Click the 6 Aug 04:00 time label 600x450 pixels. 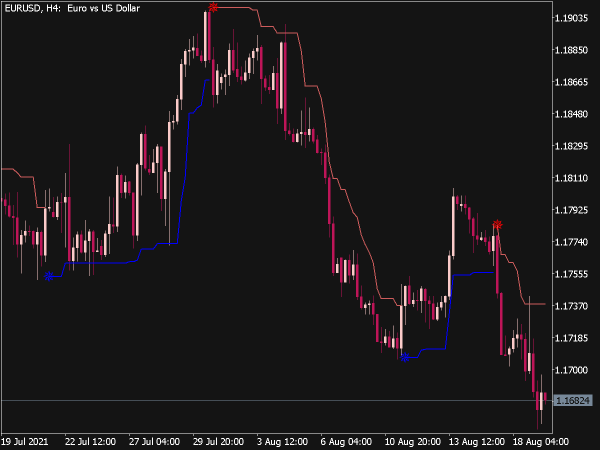tap(346, 442)
